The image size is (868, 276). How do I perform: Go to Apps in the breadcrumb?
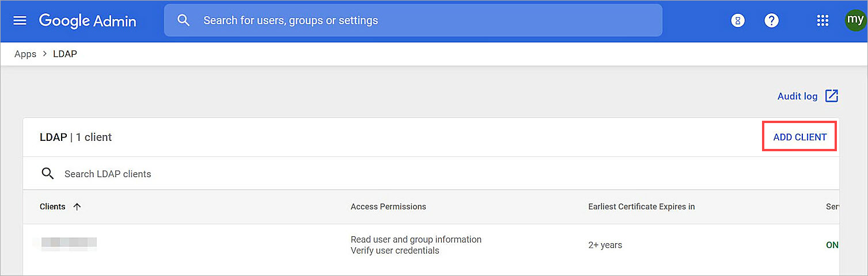tap(25, 54)
